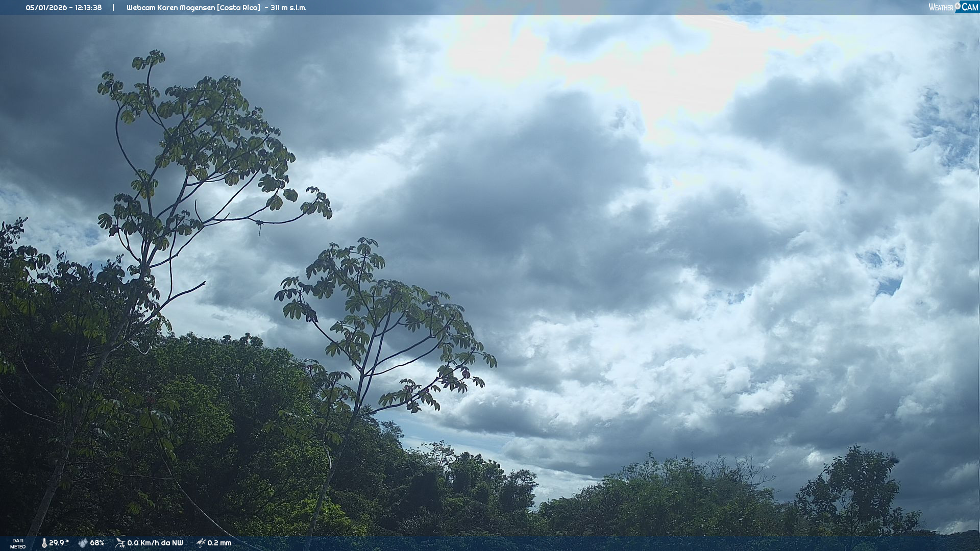Click the 05/01/2026 date stamp
Screen dimensions: 980x551
(x=46, y=8)
